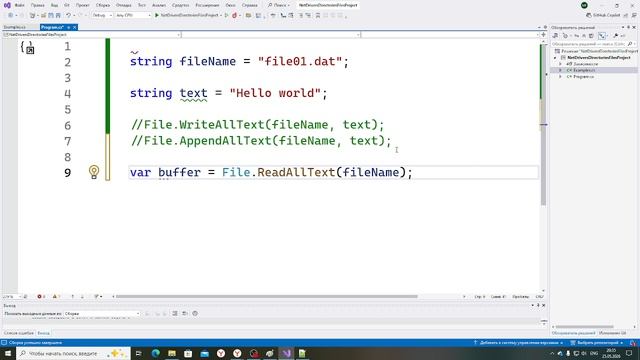Open the Сборка menu
The image size is (640, 360).
[x=103, y=5]
